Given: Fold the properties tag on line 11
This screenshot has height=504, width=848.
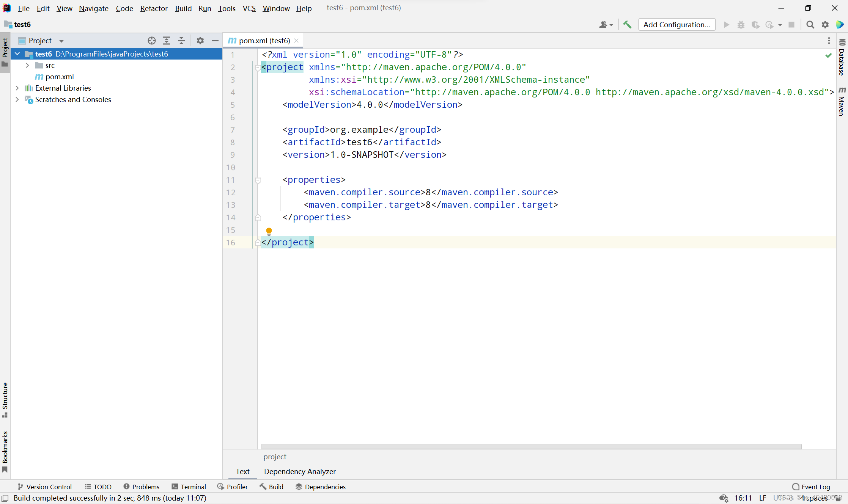Looking at the screenshot, I should (x=258, y=181).
